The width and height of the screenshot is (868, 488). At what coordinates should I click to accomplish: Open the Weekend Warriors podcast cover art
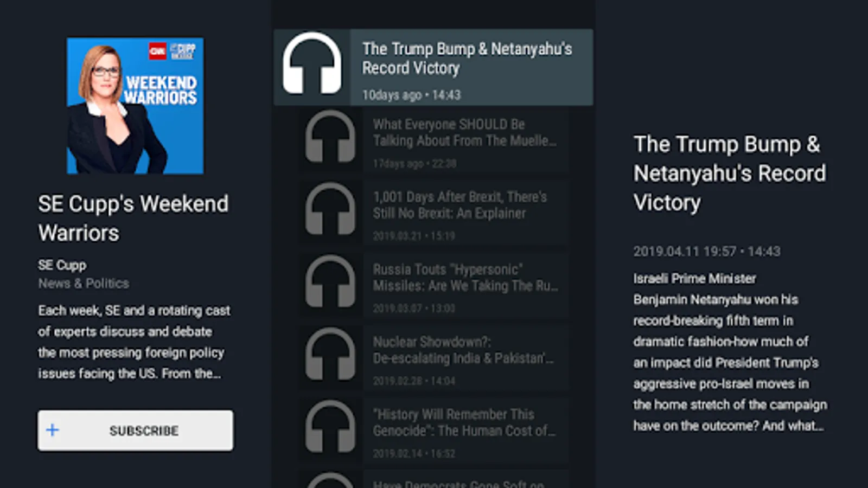tap(135, 106)
